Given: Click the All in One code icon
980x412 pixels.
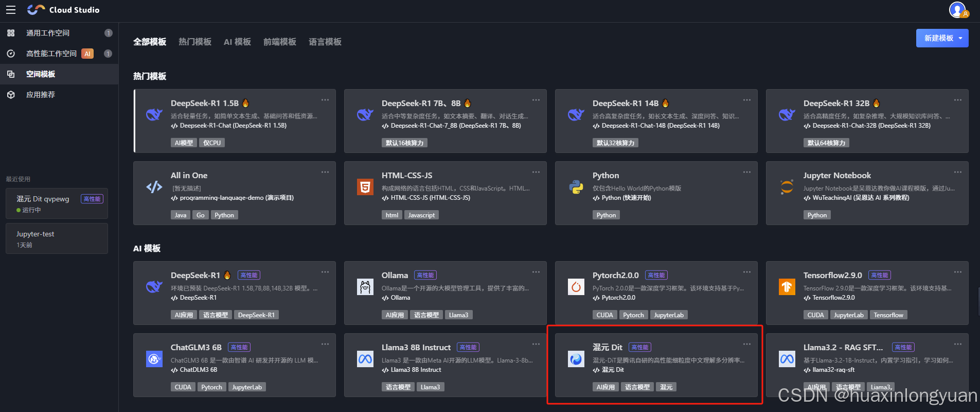Looking at the screenshot, I should click(x=154, y=186).
